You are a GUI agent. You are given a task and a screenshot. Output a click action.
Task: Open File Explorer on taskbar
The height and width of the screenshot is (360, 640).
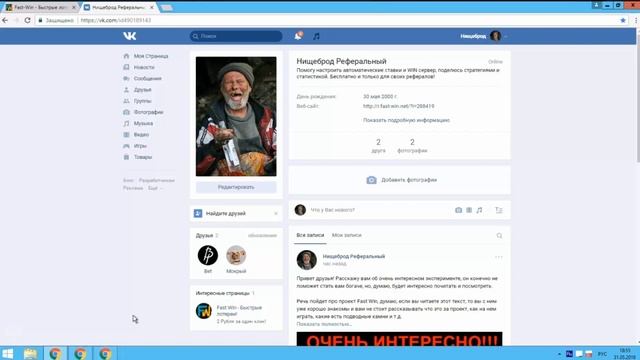pos(31,353)
